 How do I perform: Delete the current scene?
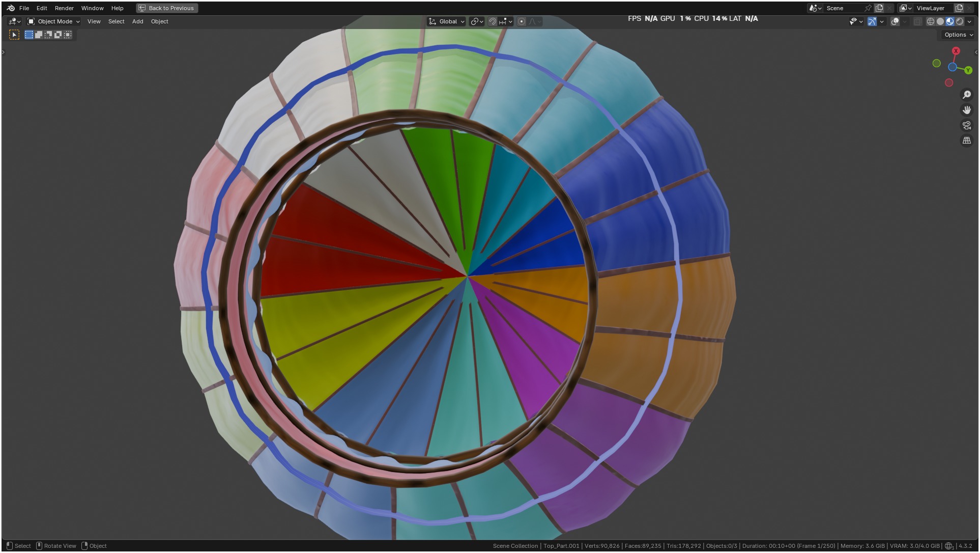pos(889,8)
